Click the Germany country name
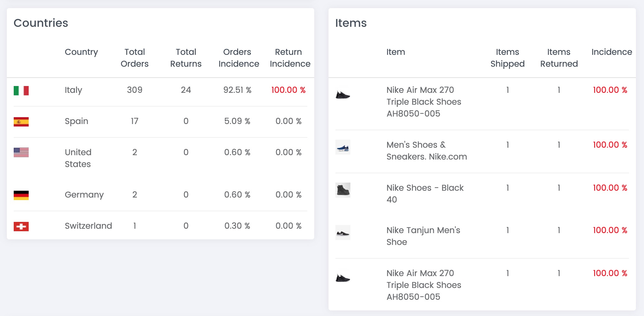Image resolution: width=644 pixels, height=316 pixels. [84, 195]
